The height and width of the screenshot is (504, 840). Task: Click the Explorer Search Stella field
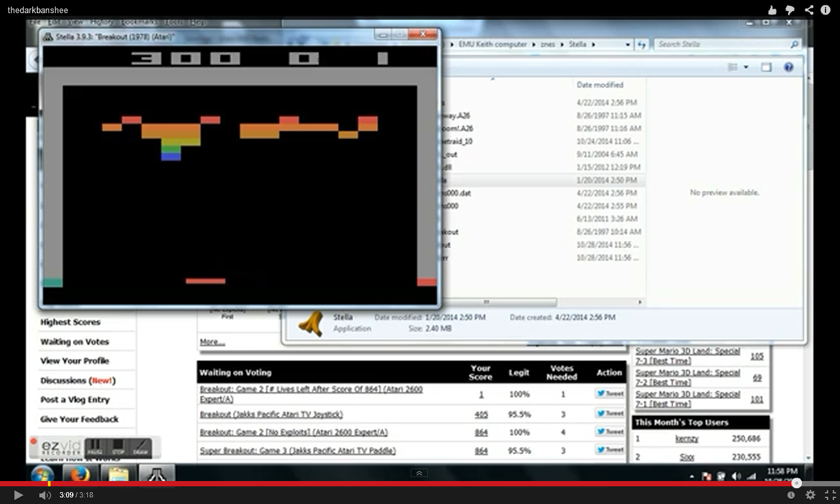(x=726, y=45)
